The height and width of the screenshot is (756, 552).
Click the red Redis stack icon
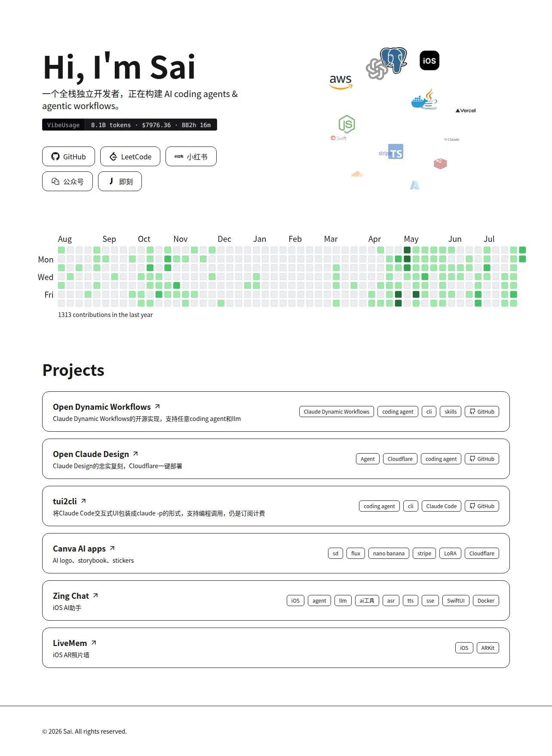[440, 163]
